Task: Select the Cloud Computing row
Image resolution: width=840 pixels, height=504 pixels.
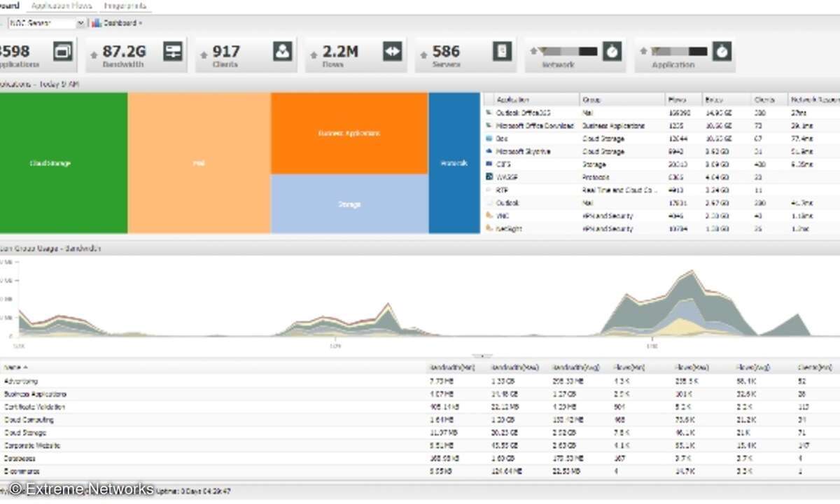Action: pyautogui.click(x=420, y=420)
